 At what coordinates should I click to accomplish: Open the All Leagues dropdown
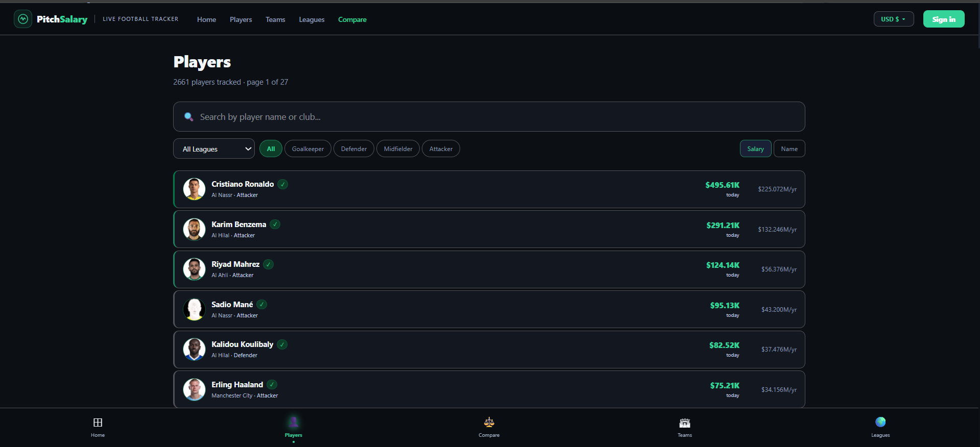(x=214, y=149)
